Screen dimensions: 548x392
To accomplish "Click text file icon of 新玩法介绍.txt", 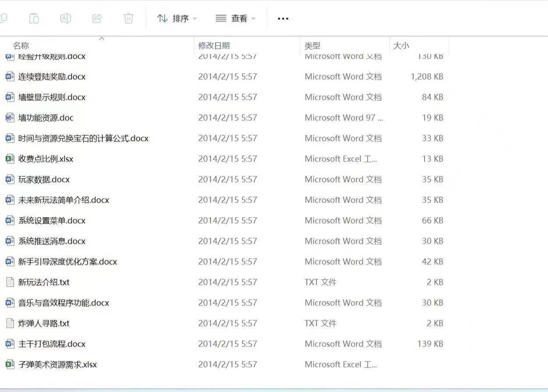I will [10, 282].
